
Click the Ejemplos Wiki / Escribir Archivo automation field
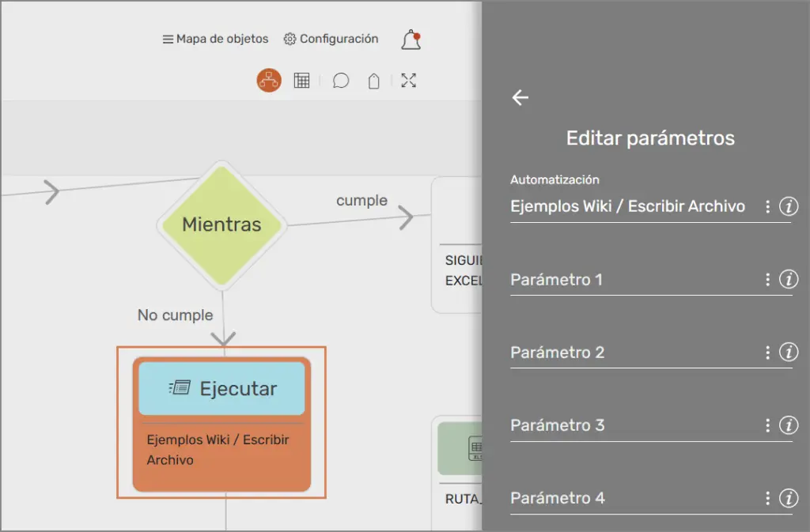point(628,207)
